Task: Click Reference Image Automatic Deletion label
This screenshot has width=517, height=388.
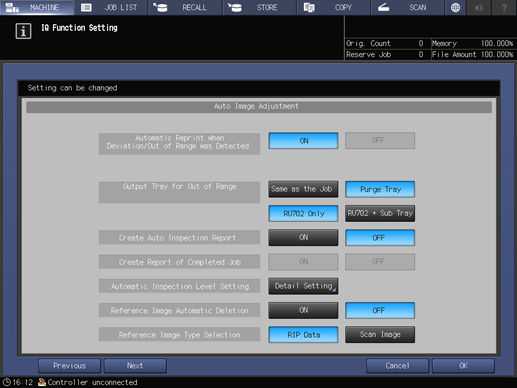Action: (x=179, y=310)
